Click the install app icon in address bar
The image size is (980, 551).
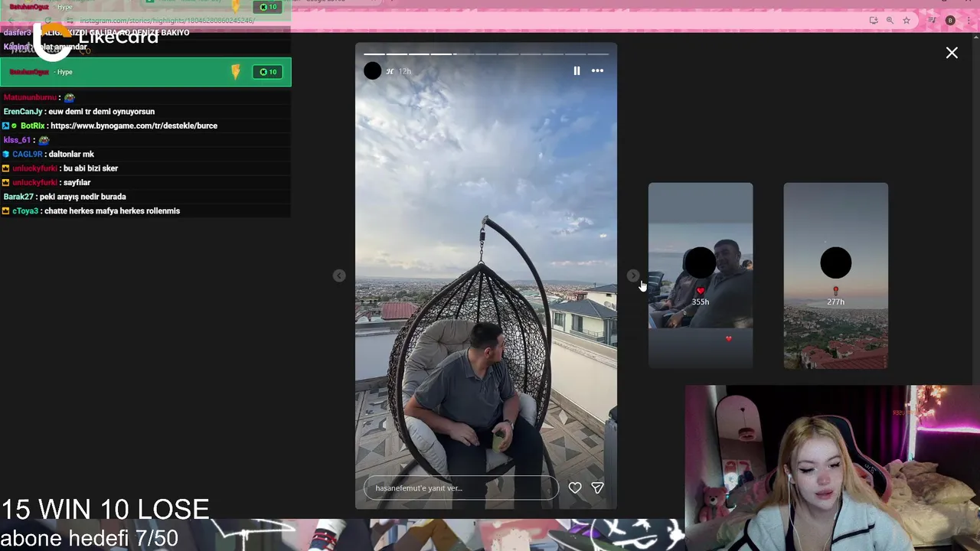(x=874, y=21)
